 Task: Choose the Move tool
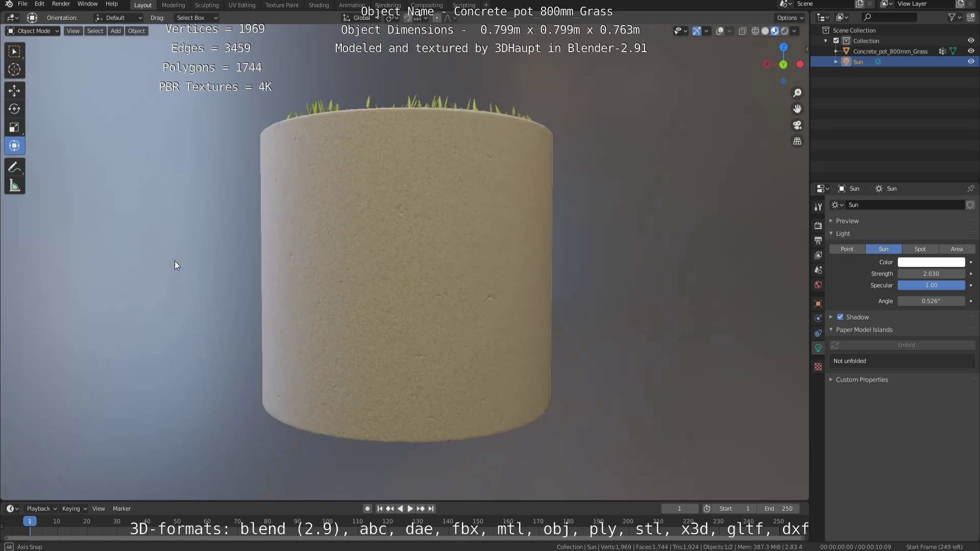[14, 91]
